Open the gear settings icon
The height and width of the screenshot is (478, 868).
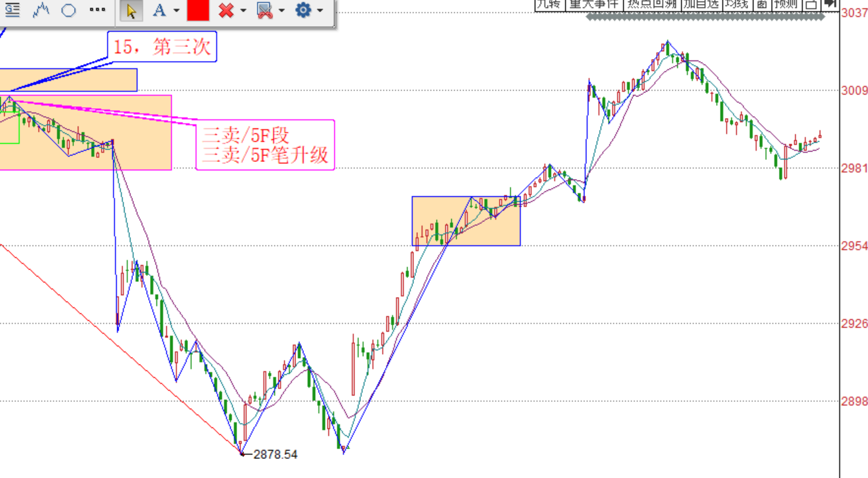[x=303, y=10]
